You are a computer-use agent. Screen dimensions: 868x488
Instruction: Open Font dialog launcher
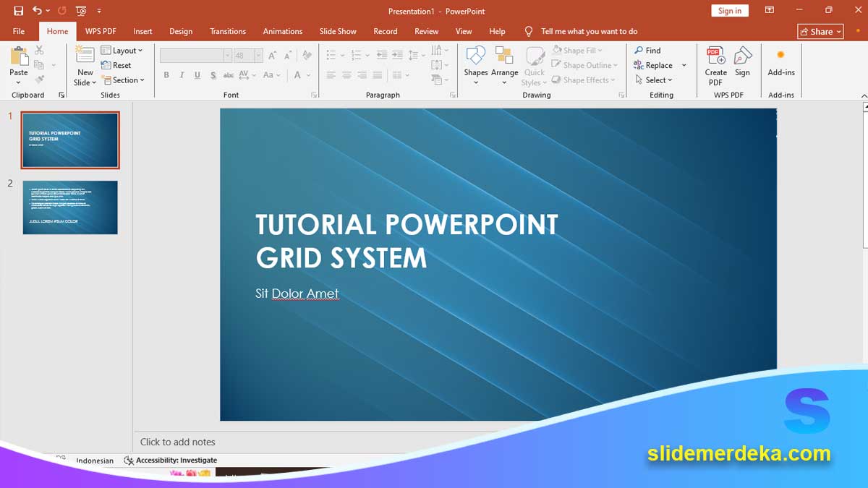point(314,95)
